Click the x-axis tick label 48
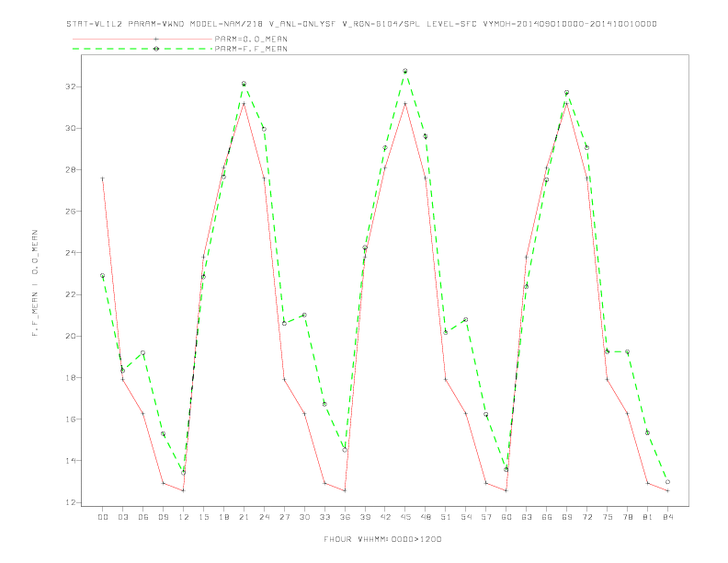 [x=426, y=517]
